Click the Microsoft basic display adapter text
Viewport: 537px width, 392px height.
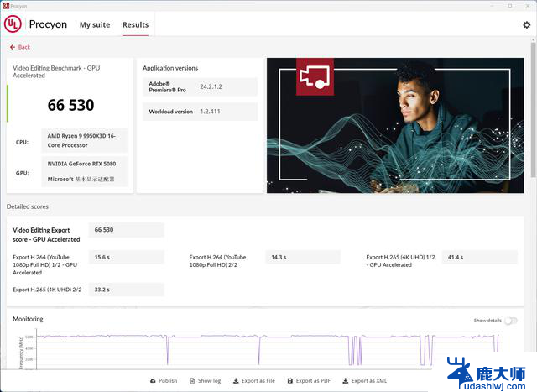81,179
